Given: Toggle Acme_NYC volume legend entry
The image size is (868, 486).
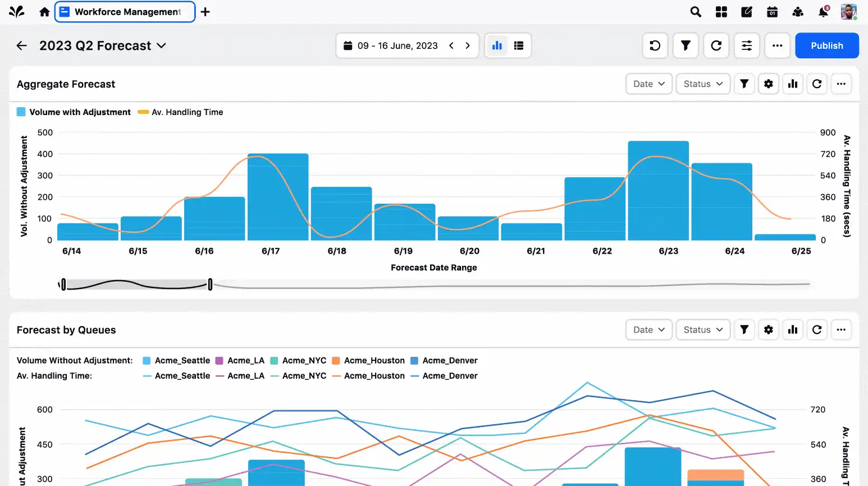Looking at the screenshot, I should click(298, 360).
